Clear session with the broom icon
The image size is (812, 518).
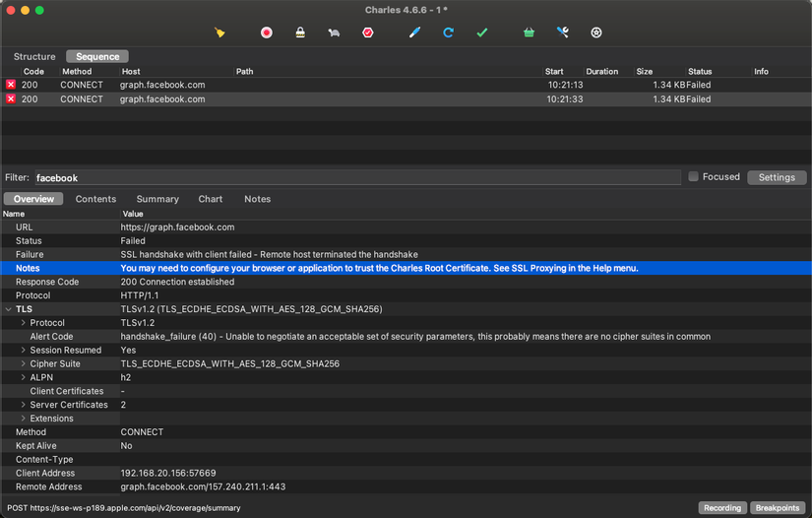click(x=219, y=32)
